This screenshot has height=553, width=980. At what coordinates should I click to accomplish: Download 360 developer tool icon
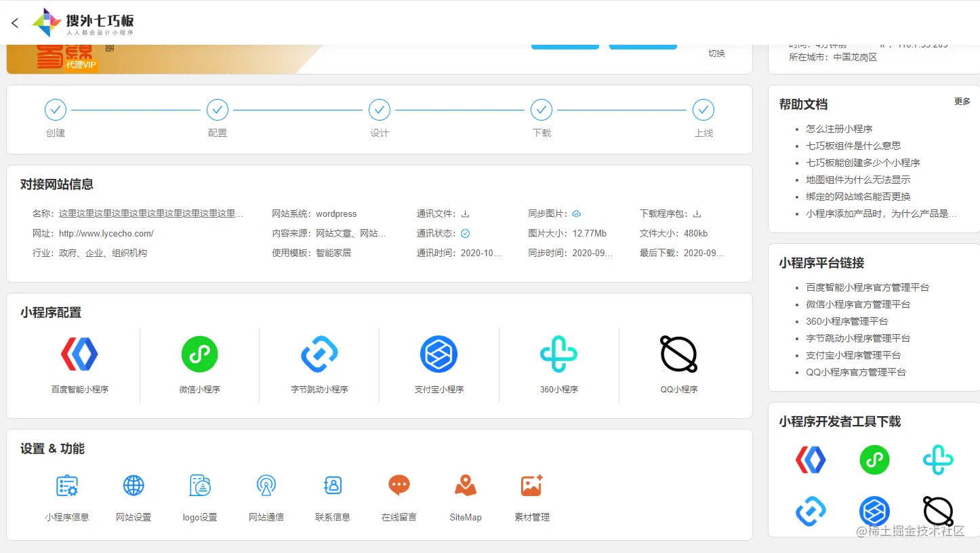pos(938,460)
